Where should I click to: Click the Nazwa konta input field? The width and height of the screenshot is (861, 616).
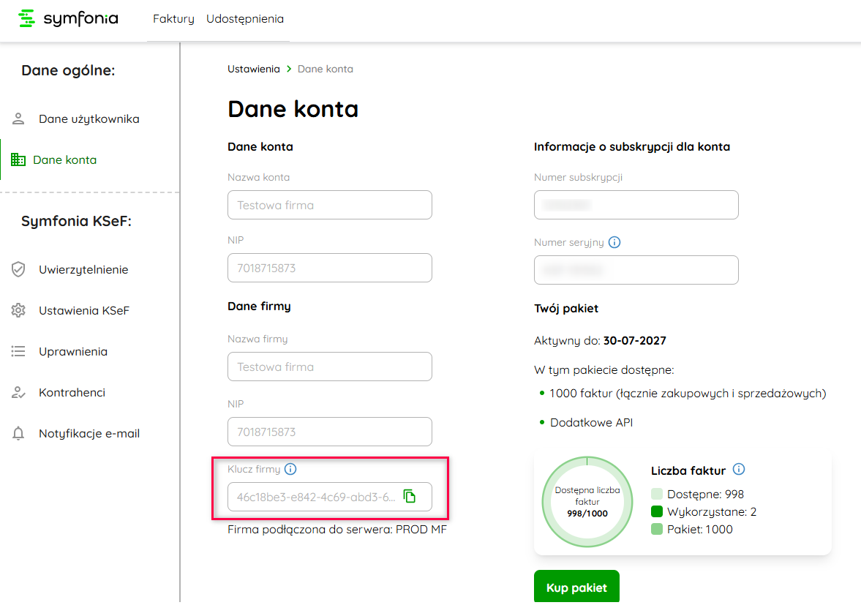click(329, 205)
